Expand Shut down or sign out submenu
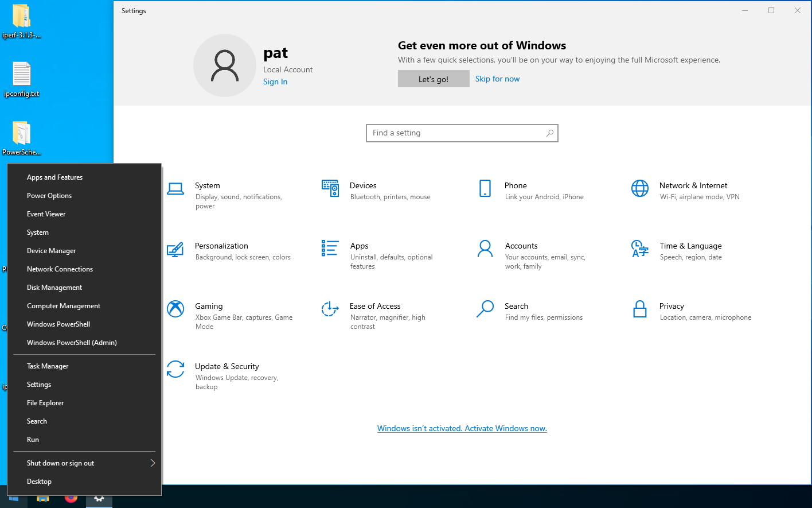812x508 pixels. [84, 463]
